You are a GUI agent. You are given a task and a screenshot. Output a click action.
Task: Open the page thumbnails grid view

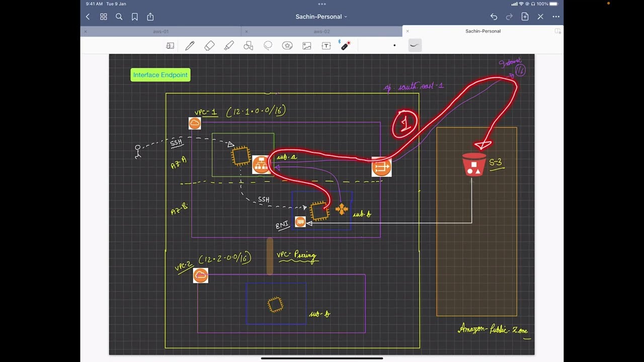coord(104,17)
